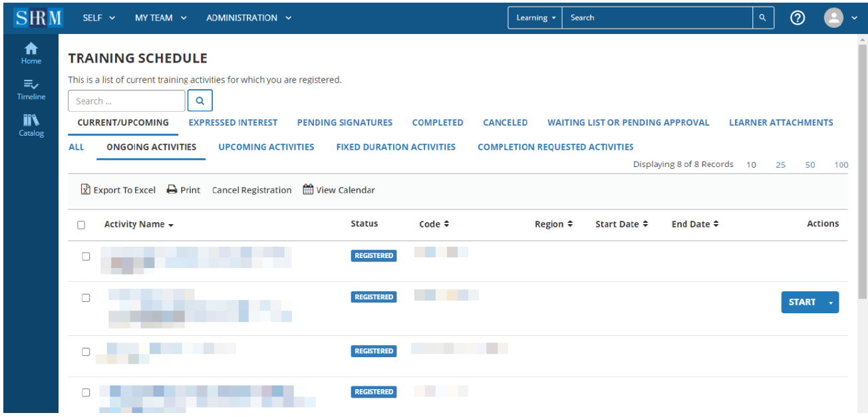Open the Help question mark icon

(797, 18)
